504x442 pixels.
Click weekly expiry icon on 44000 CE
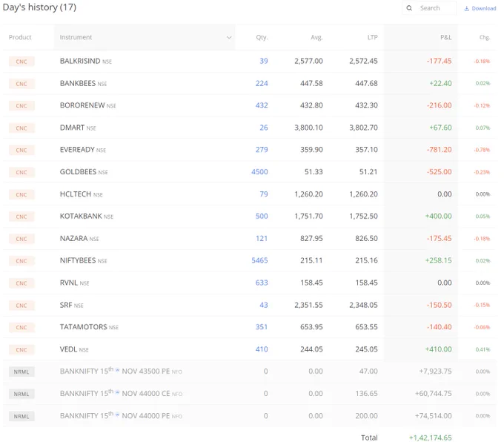point(117,392)
